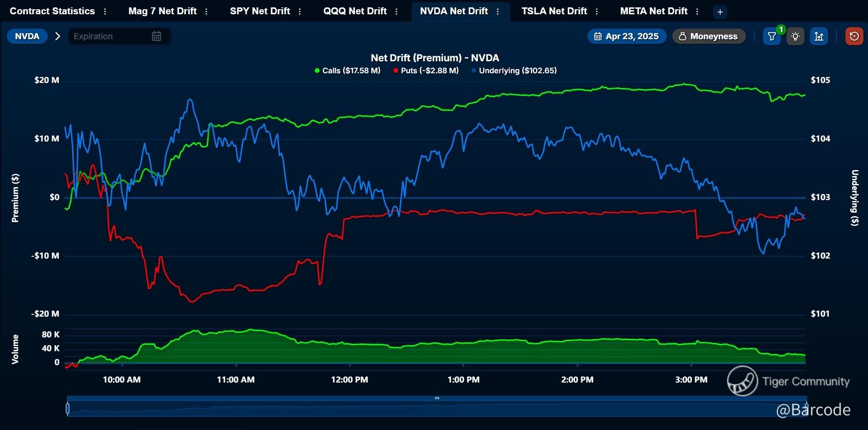868x430 pixels.
Task: Open kebab menu next to SPY Net Drift
Action: [x=300, y=12]
